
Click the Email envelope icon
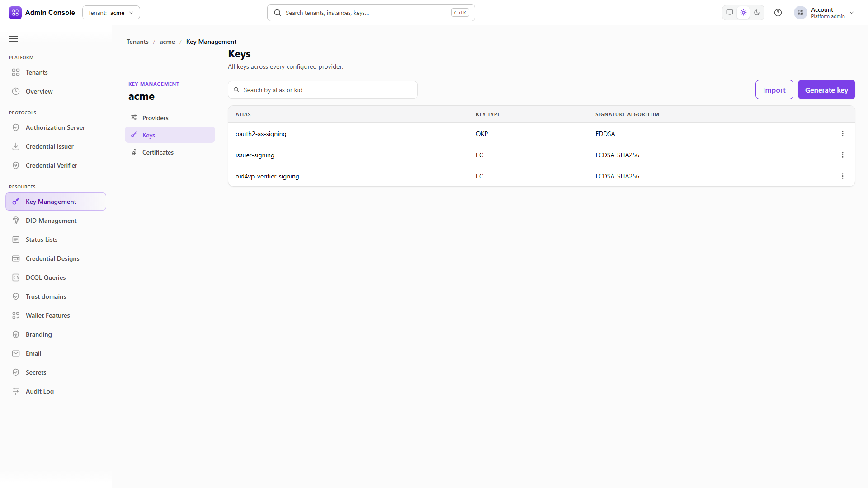16,353
